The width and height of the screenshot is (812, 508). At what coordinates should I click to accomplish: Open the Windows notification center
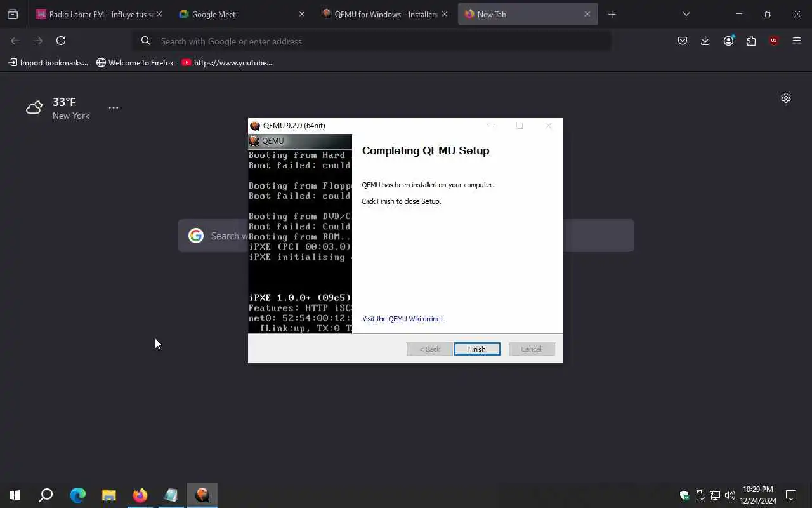pos(791,495)
